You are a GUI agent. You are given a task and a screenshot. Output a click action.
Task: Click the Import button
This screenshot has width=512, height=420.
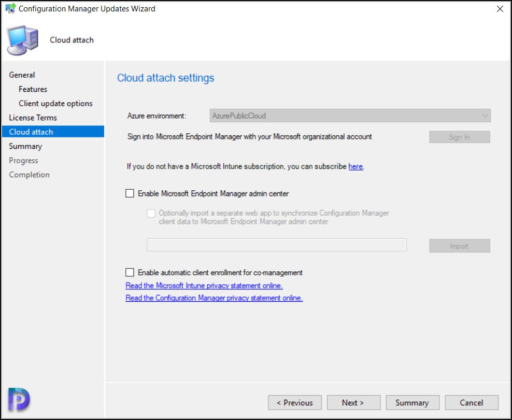pyautogui.click(x=460, y=246)
